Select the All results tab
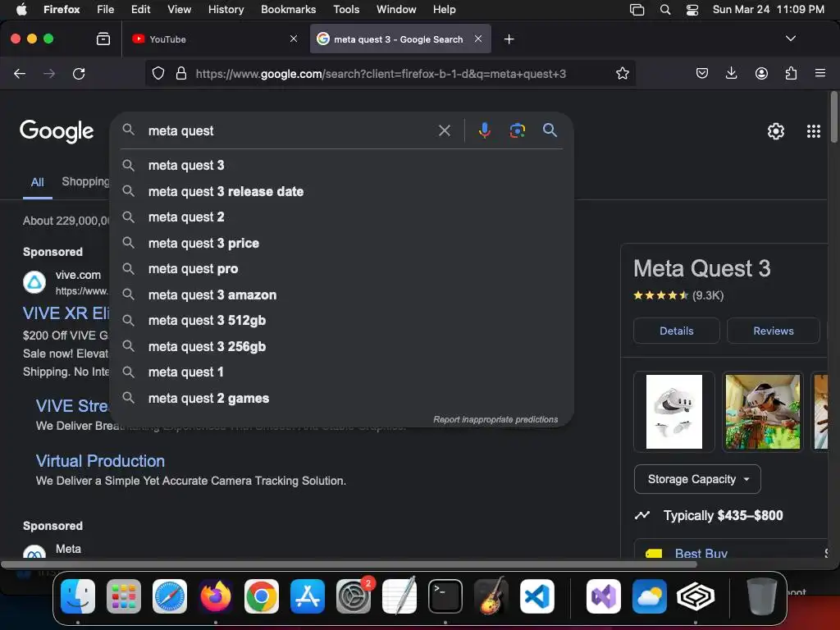This screenshot has width=840, height=630. [37, 182]
